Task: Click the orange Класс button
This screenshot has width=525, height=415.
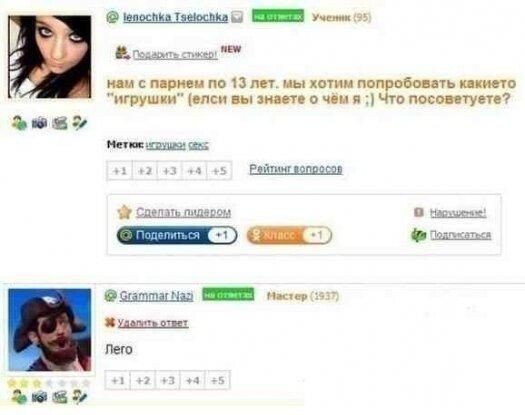Action: coord(289,235)
